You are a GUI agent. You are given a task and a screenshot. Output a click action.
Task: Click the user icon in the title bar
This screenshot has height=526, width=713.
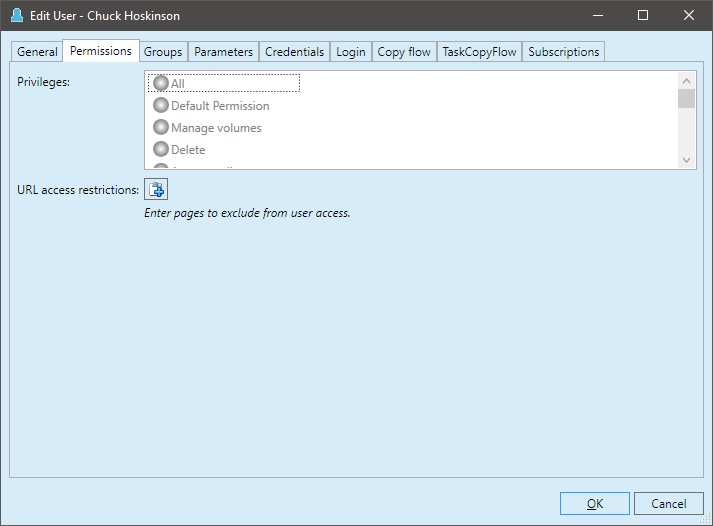17,15
